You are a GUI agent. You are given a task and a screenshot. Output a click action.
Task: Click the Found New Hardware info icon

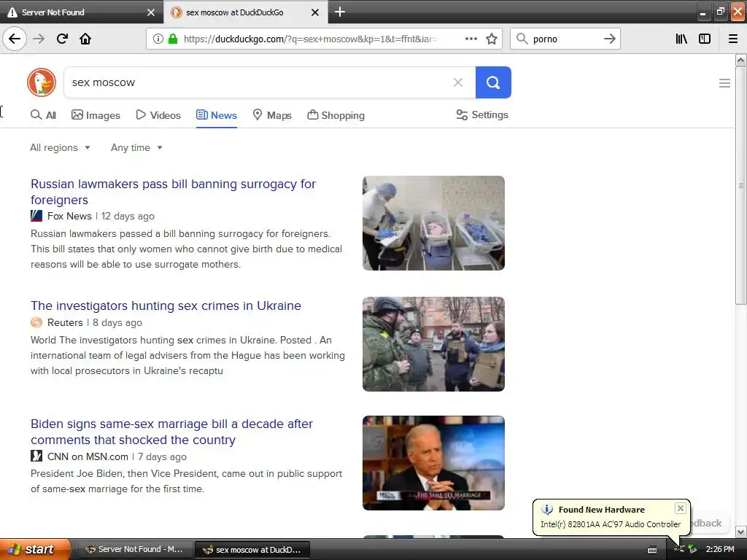[x=547, y=510]
